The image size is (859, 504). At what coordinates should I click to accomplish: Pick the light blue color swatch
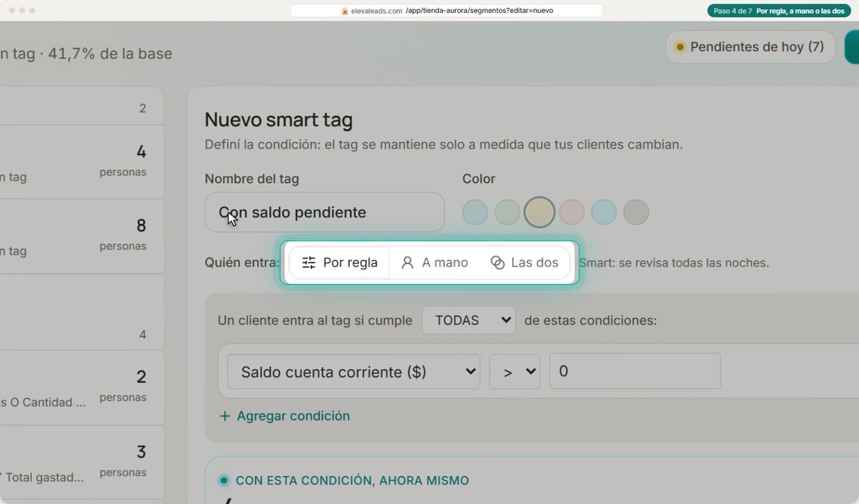tap(604, 212)
